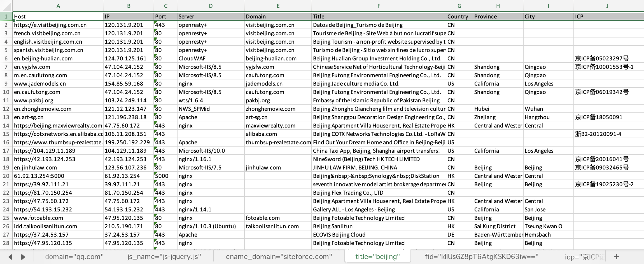Select cell https://e.visitbeijing.com.cn
Viewport: 644px width, 264px height.
pos(58,25)
